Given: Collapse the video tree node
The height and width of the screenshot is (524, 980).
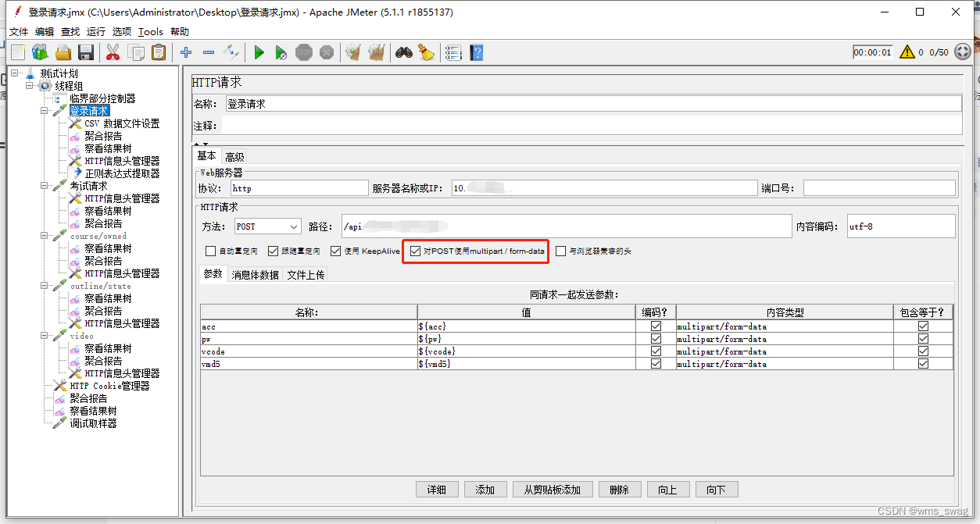Looking at the screenshot, I should pyautogui.click(x=45, y=336).
